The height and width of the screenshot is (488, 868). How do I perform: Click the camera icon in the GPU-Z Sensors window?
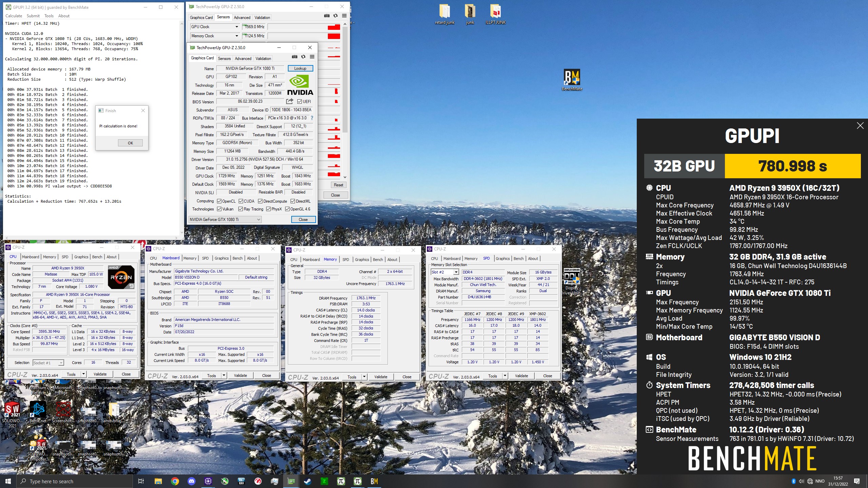(327, 16)
